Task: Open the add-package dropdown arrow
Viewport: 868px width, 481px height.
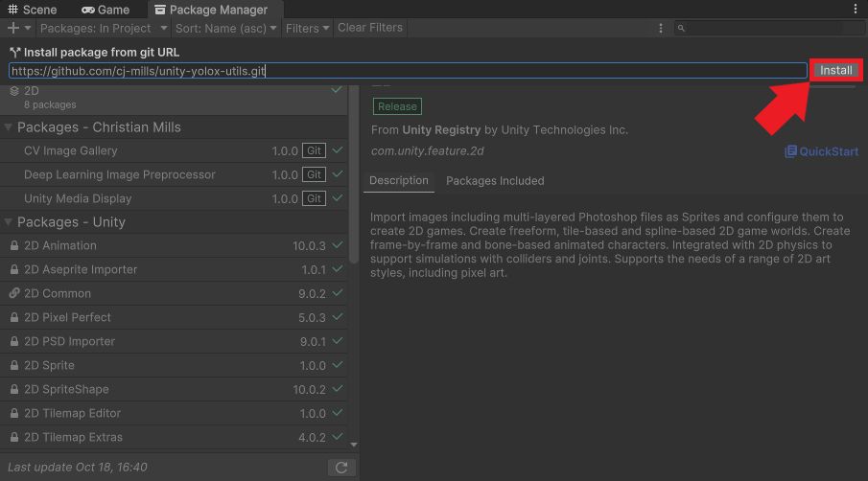Action: tap(27, 28)
